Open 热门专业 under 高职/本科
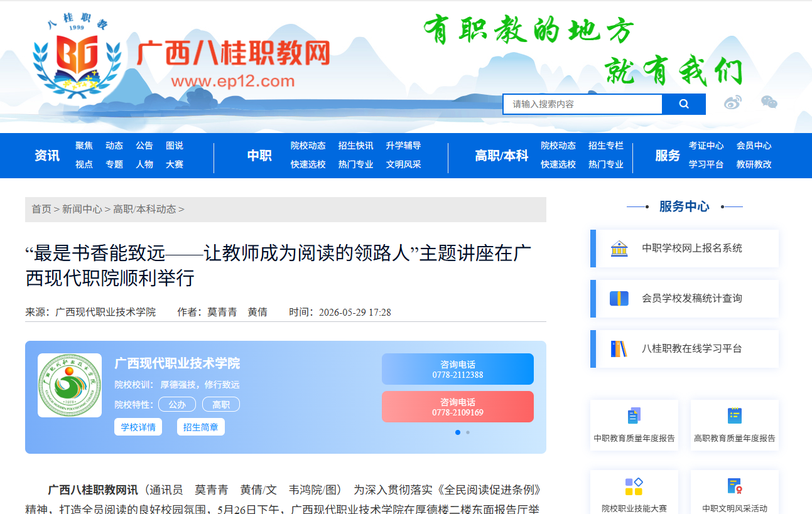 click(606, 164)
